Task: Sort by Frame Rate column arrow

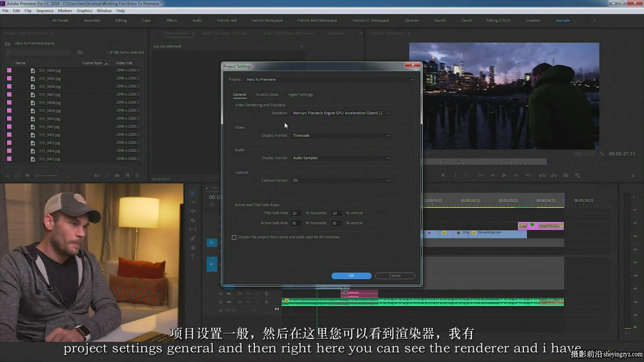Action: [106, 63]
